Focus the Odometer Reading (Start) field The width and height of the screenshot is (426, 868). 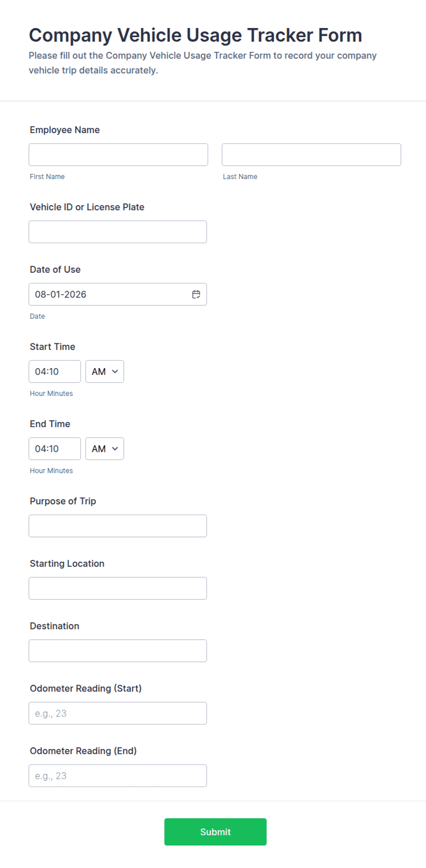click(118, 713)
